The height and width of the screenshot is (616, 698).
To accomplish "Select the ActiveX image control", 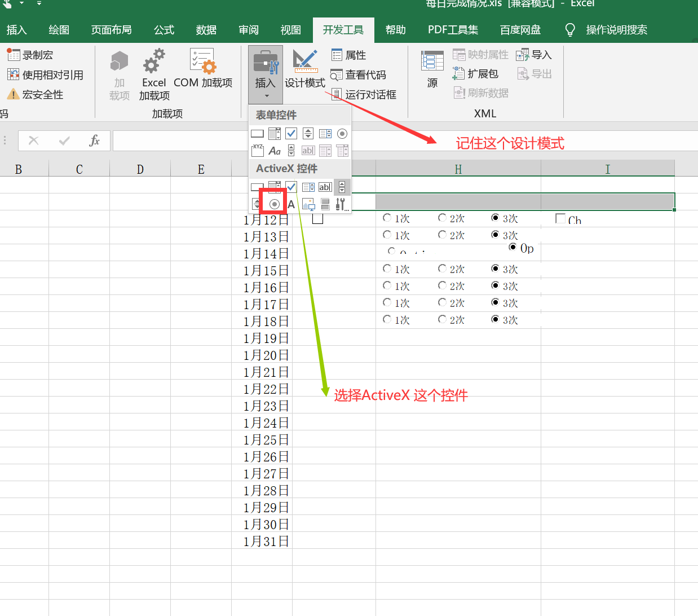I will (x=308, y=204).
